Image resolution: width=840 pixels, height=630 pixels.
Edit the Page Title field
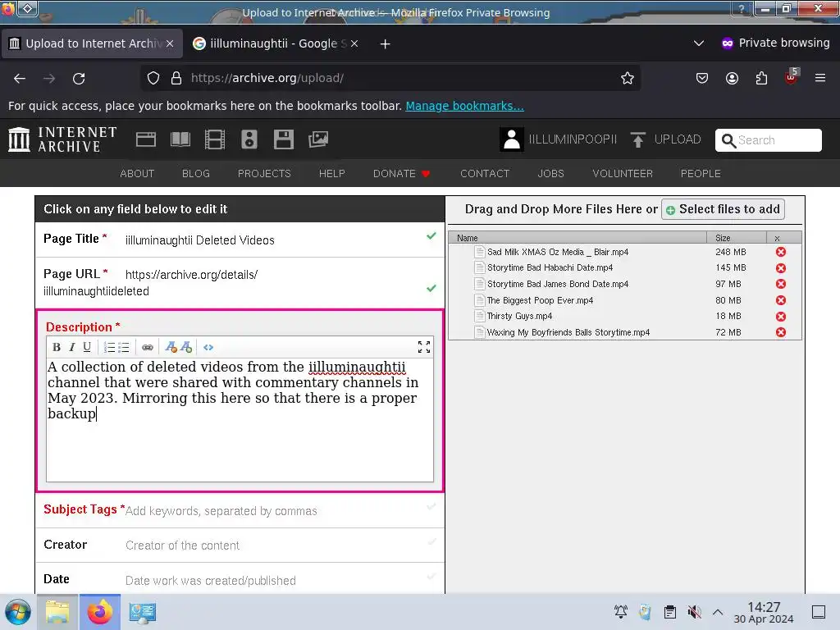click(x=240, y=240)
